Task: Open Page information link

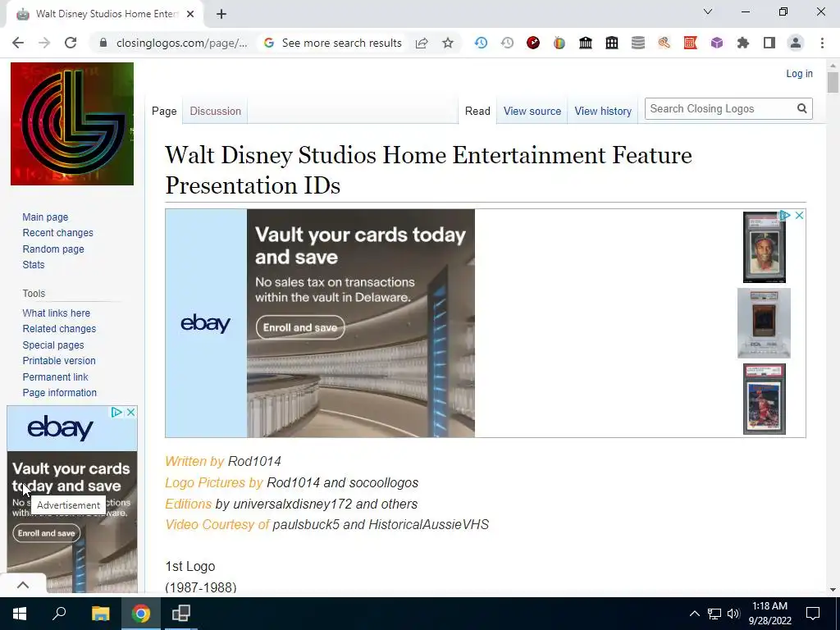Action: [x=59, y=393]
